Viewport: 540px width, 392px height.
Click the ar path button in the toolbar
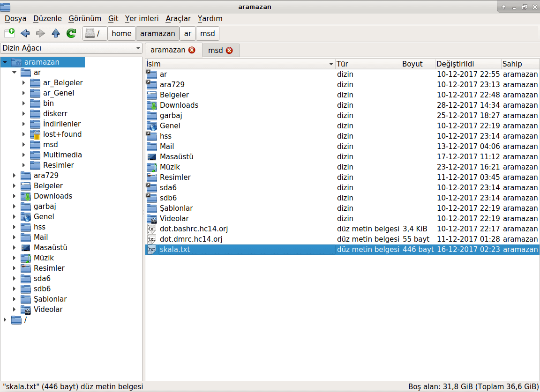tap(187, 33)
